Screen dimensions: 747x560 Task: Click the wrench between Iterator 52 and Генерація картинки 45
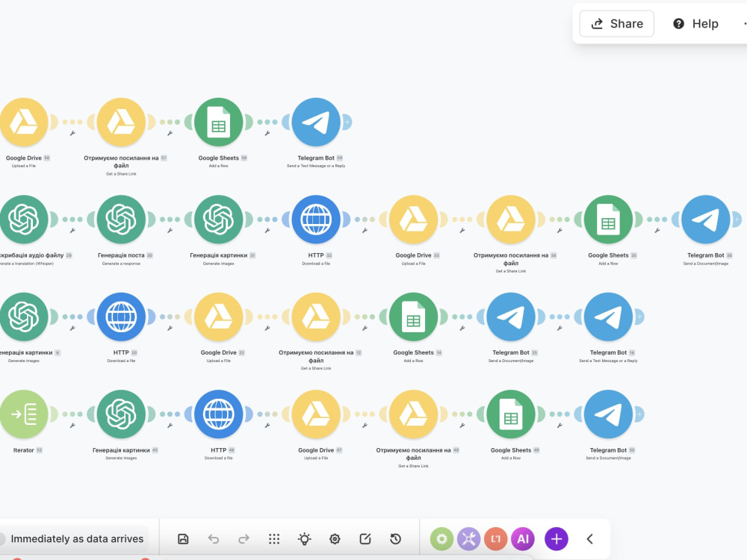coord(72,426)
